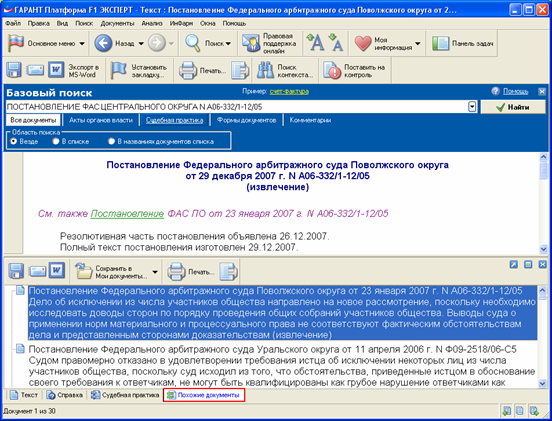Open Правовая поддержка онлайн
Image resolution: width=552 pixels, height=421 pixels.
click(x=269, y=43)
